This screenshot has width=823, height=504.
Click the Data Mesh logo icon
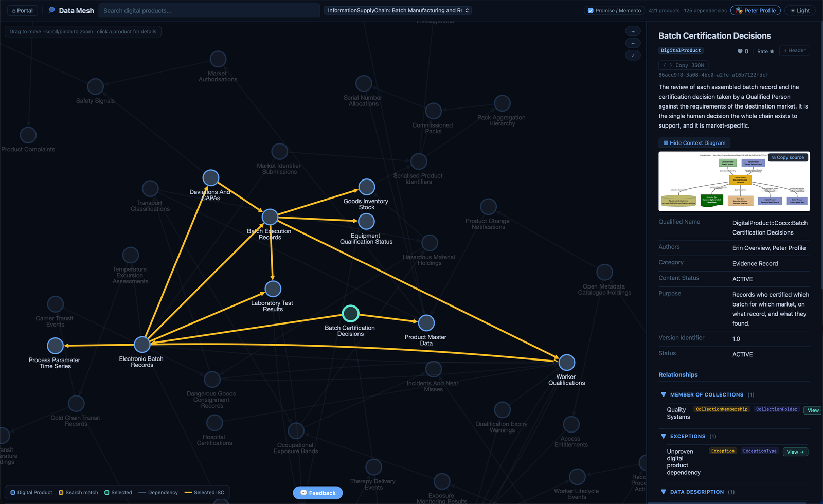pyautogui.click(x=51, y=10)
